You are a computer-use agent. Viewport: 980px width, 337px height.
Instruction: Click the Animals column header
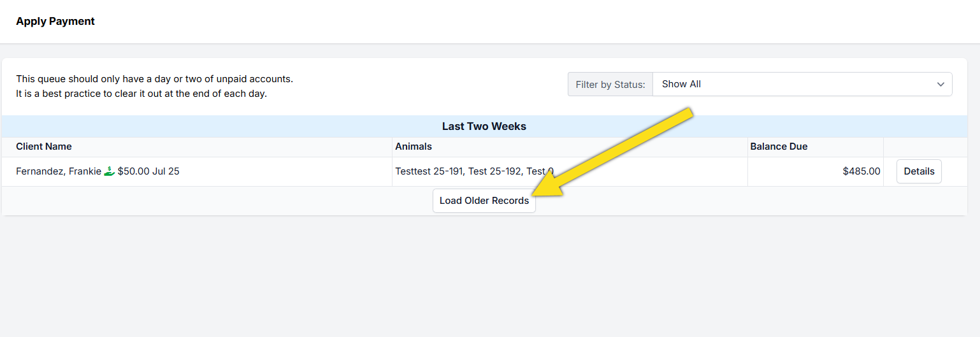pos(414,147)
